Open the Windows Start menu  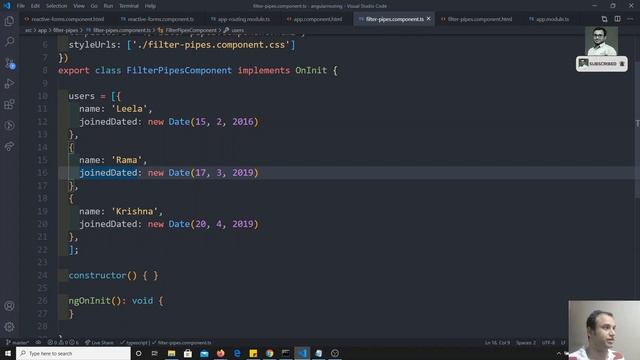coord(8,353)
